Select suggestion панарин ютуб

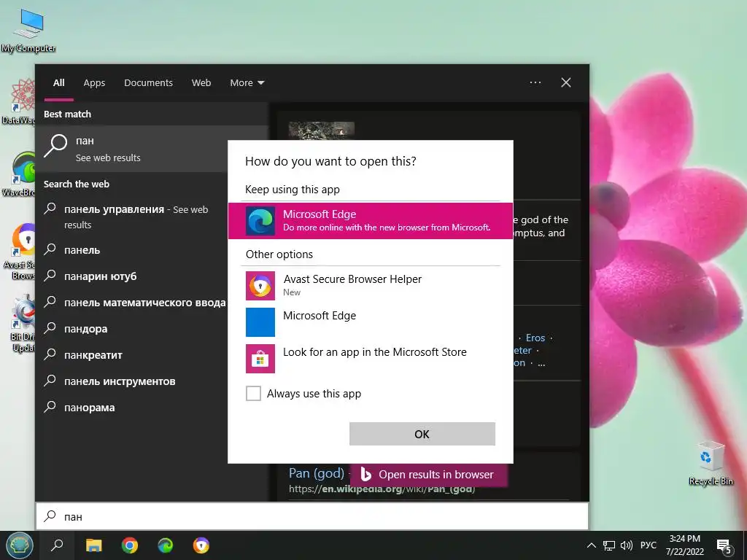(x=131, y=276)
